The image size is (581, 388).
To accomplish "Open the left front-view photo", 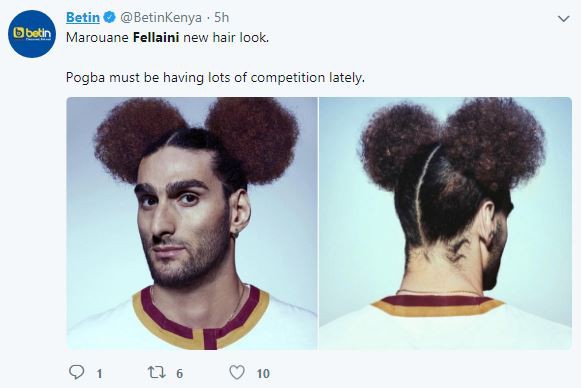I will pyautogui.click(x=192, y=223).
